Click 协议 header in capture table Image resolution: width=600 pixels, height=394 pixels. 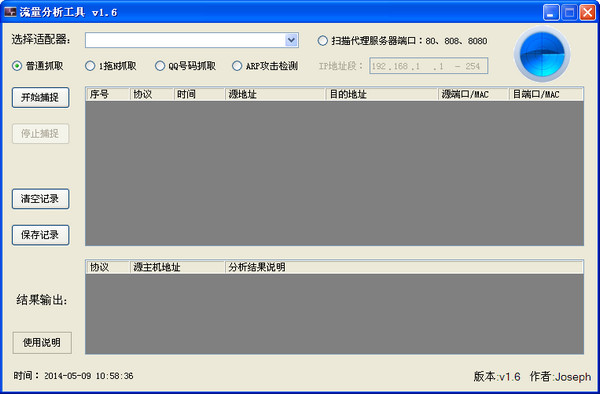click(152, 94)
